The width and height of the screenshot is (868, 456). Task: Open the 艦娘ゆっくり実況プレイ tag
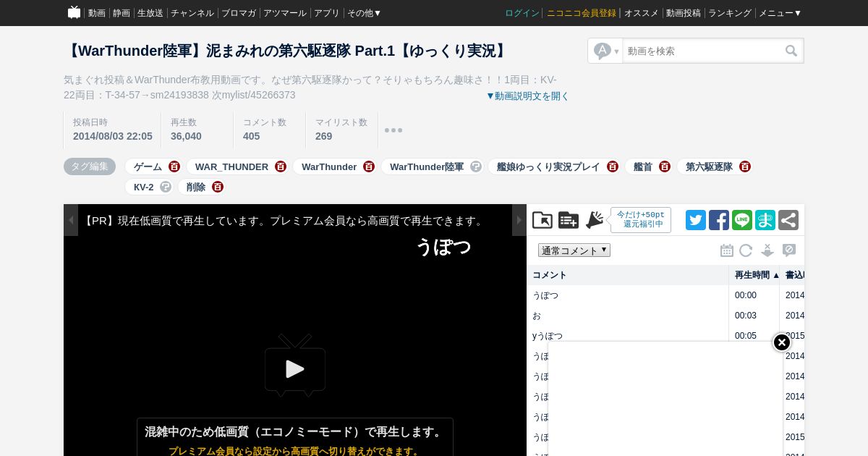[548, 166]
